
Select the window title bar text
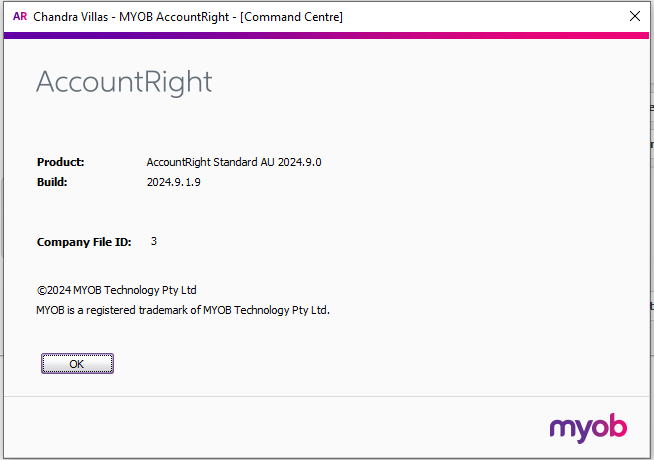click(188, 17)
